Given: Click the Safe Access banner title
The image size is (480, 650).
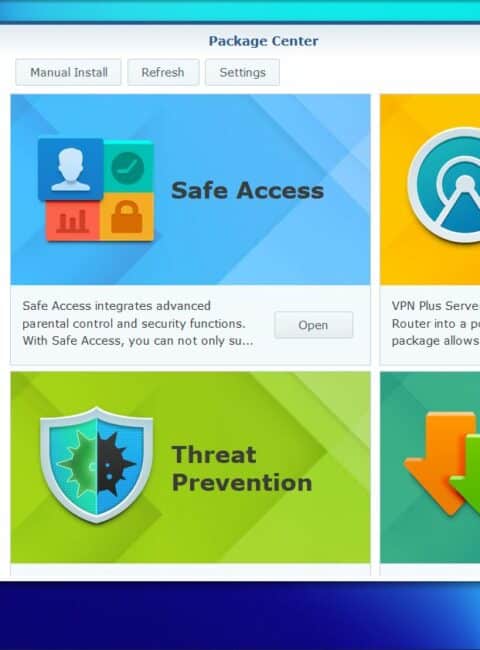Looking at the screenshot, I should click(x=247, y=191).
